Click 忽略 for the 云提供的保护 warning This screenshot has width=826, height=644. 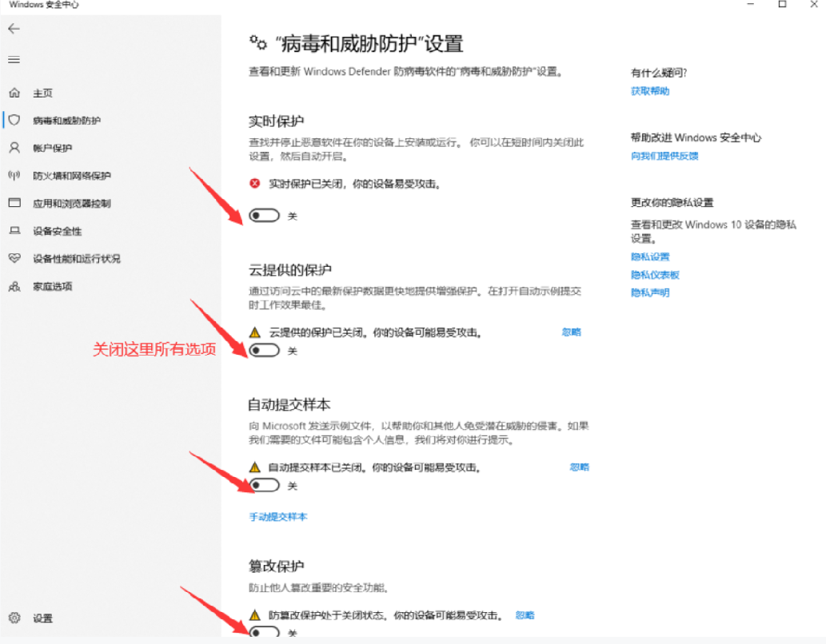click(571, 332)
